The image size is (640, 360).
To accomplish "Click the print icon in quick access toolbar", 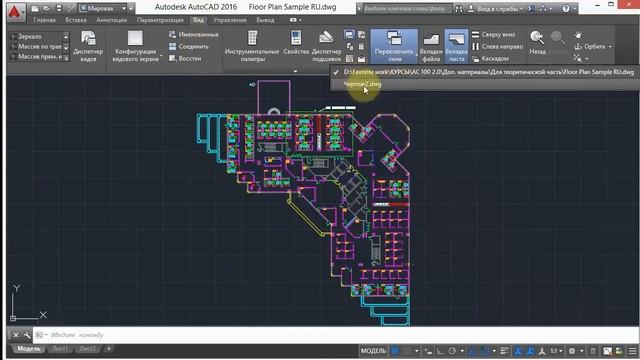I will coord(59,8).
